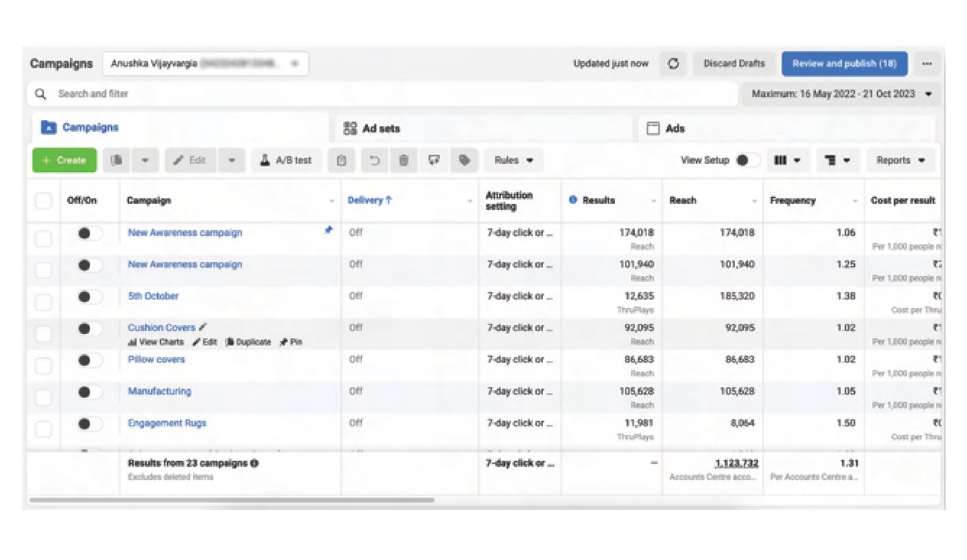Click the Search and filter field
Screen dimensions: 967x560
(380, 95)
